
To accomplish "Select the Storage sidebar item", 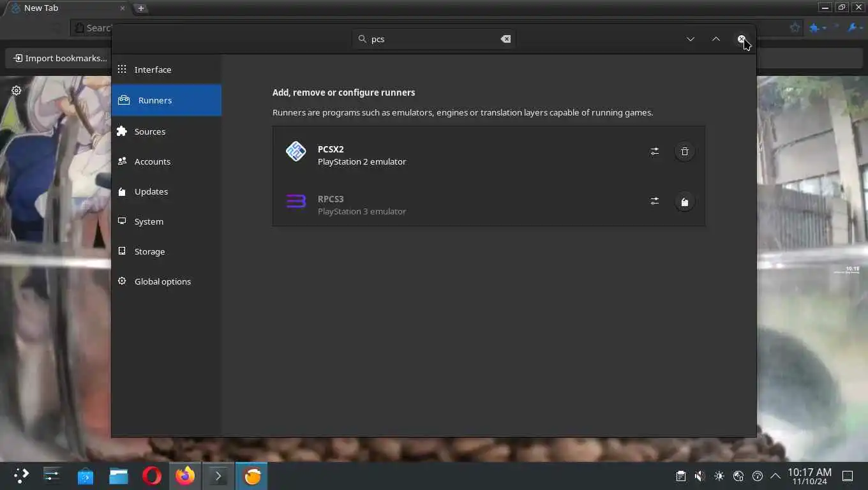I will (x=166, y=251).
